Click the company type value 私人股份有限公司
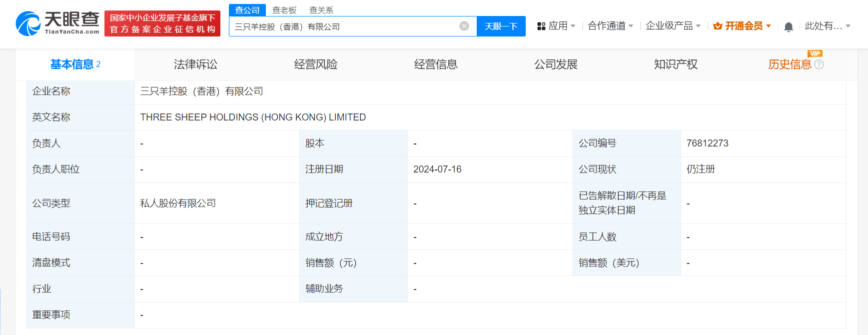The height and width of the screenshot is (335, 868). click(x=178, y=203)
